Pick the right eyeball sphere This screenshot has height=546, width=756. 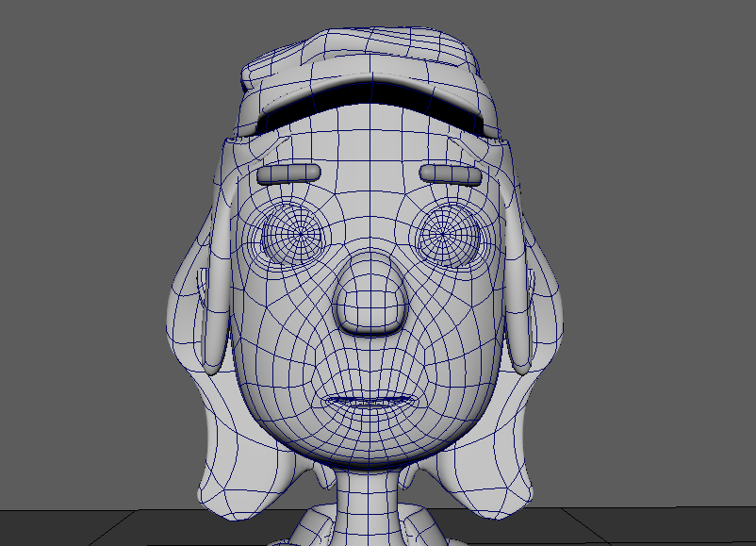(449, 235)
